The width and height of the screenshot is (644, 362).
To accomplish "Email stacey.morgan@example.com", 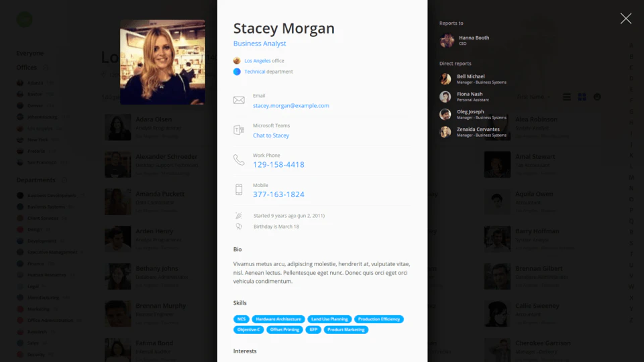I will 290,105.
